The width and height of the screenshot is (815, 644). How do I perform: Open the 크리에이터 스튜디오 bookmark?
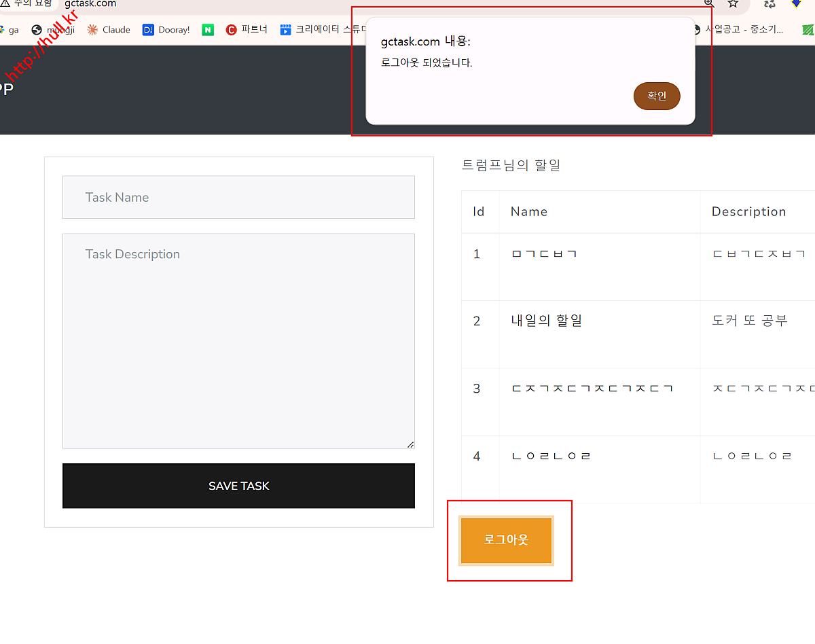coord(323,30)
